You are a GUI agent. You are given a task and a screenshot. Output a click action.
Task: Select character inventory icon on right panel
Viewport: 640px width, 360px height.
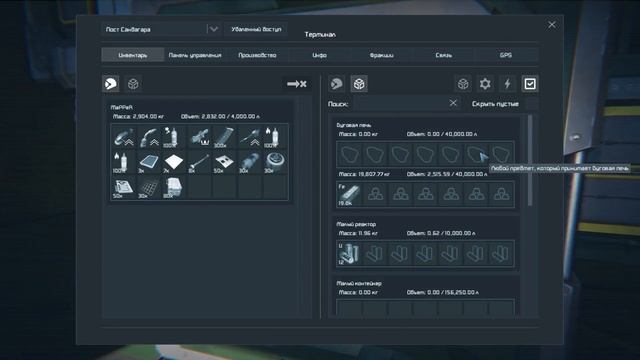point(337,84)
